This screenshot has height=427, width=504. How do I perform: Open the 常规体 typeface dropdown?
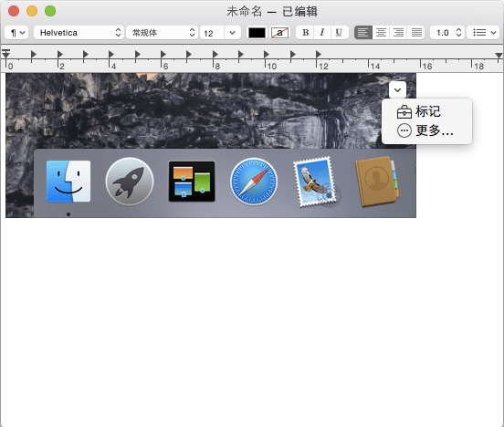point(162,33)
